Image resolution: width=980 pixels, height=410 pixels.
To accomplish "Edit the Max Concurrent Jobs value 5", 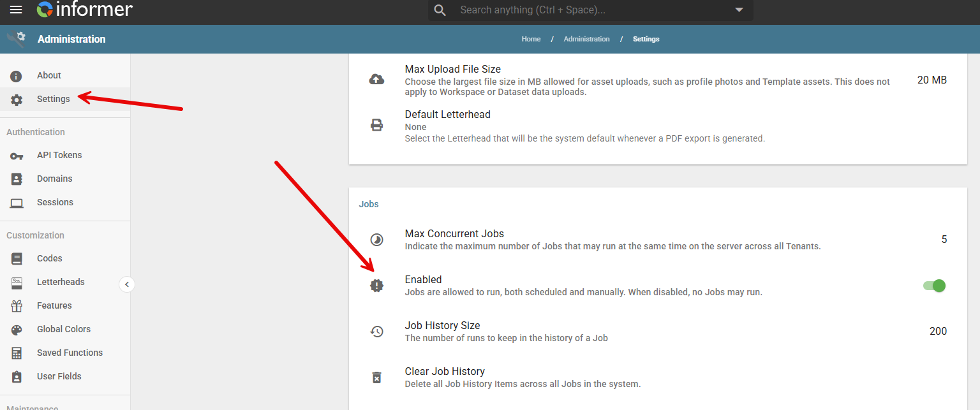I will click(944, 240).
